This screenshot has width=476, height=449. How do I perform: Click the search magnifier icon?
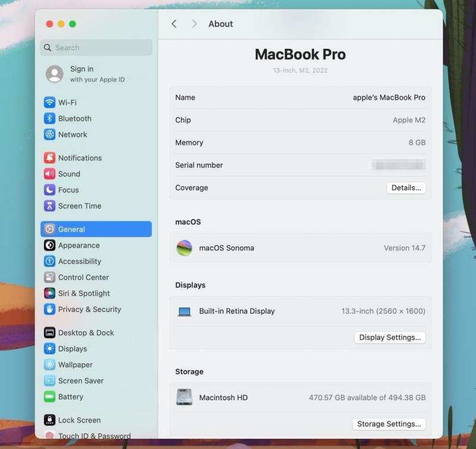tap(48, 48)
